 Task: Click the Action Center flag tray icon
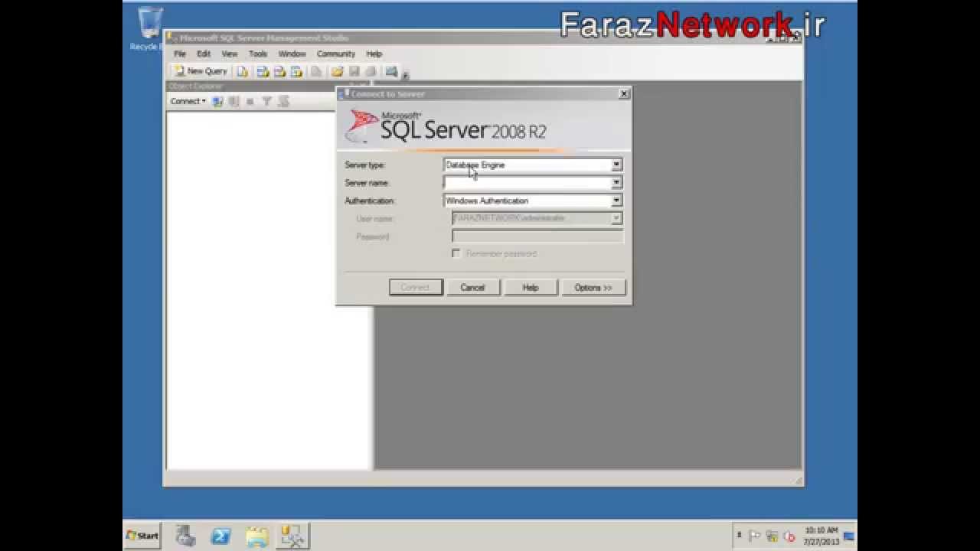coord(755,536)
